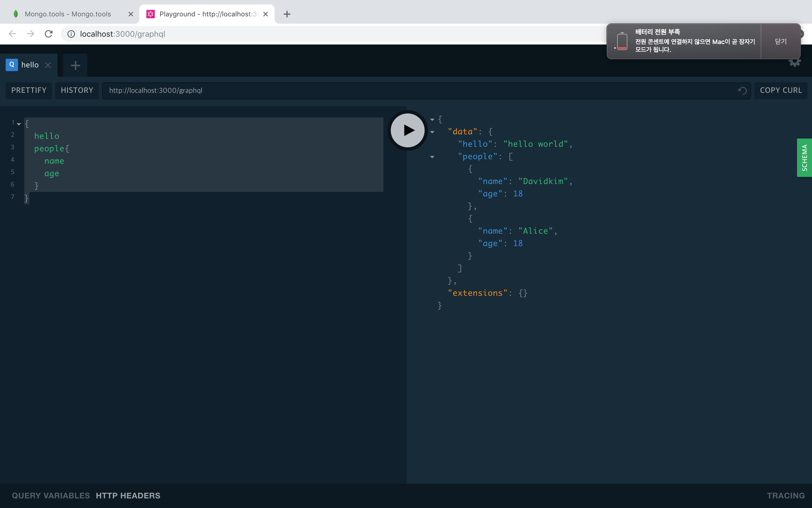The width and height of the screenshot is (812, 508).
Task: Reload the current browser page
Action: (49, 34)
